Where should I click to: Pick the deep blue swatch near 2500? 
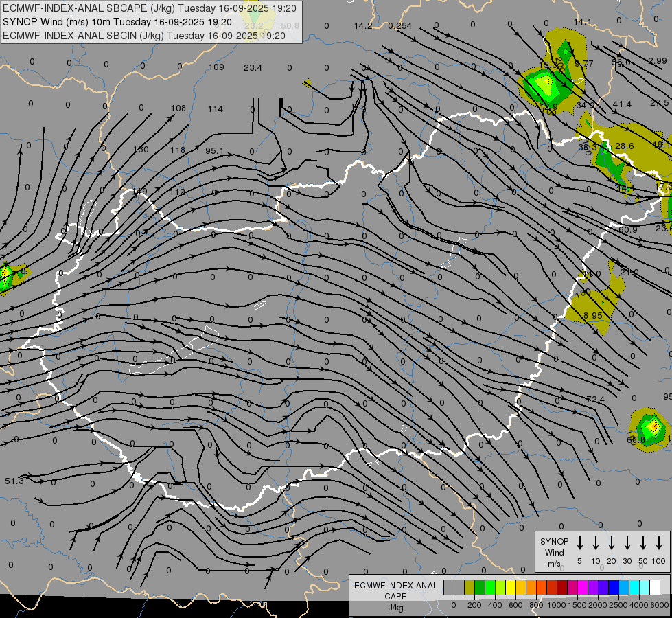coord(613,588)
